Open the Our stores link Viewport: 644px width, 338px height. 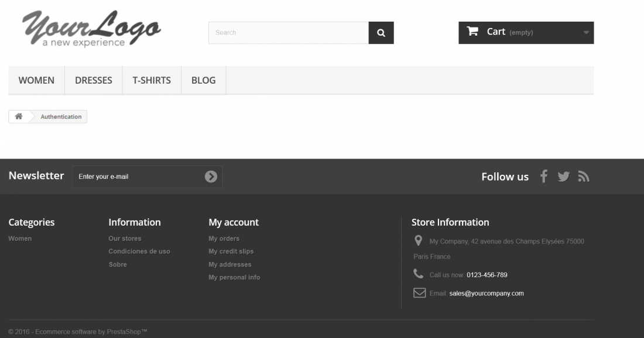pyautogui.click(x=125, y=239)
